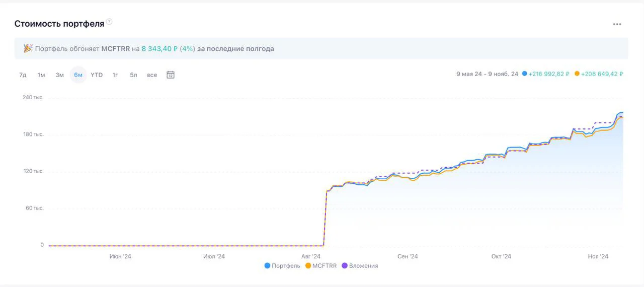The image size is (644, 287).
Task: Select the 5л time range
Action: pyautogui.click(x=133, y=75)
